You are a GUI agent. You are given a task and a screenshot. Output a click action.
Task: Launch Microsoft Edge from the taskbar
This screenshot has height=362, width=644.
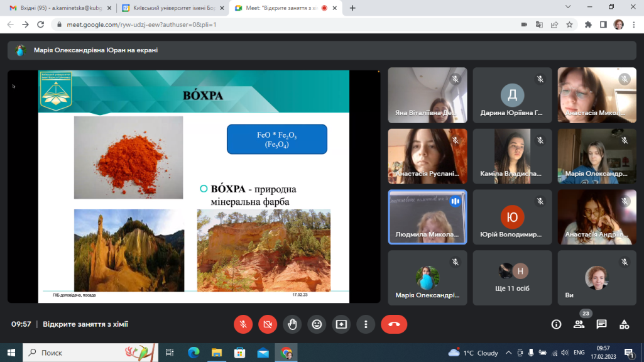[194, 353]
